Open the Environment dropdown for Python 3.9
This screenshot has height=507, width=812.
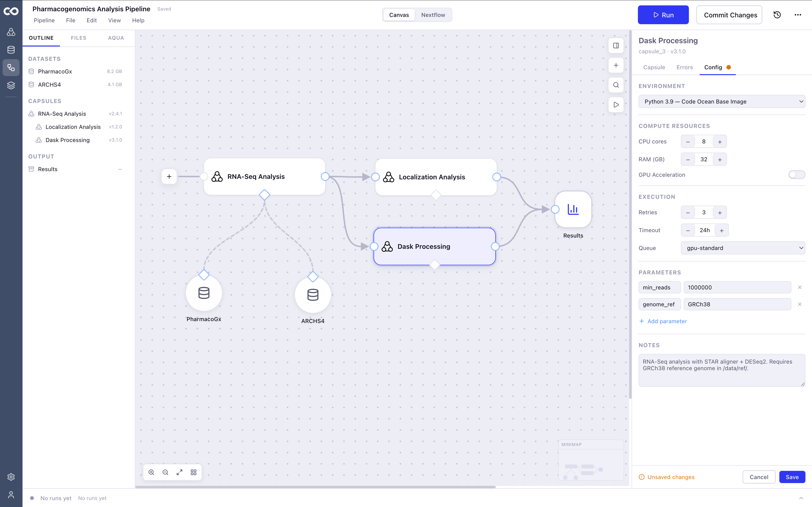pos(721,101)
